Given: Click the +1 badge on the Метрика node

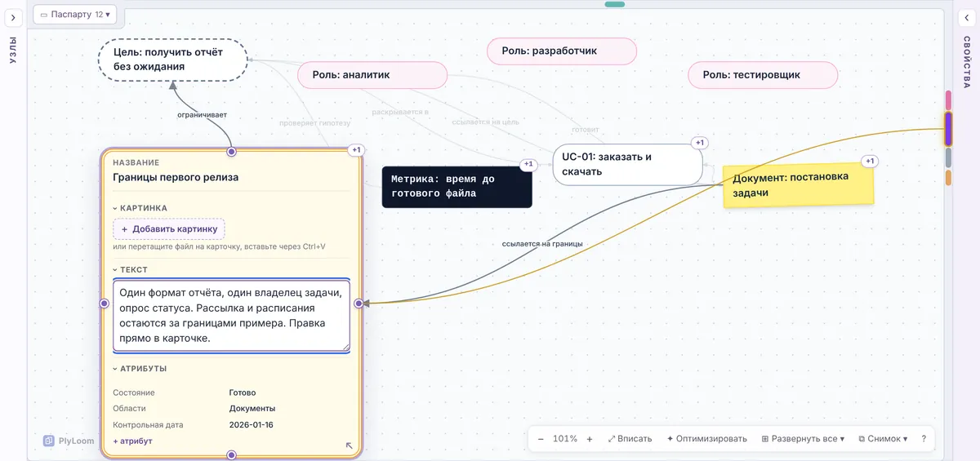Looking at the screenshot, I should coord(528,164).
